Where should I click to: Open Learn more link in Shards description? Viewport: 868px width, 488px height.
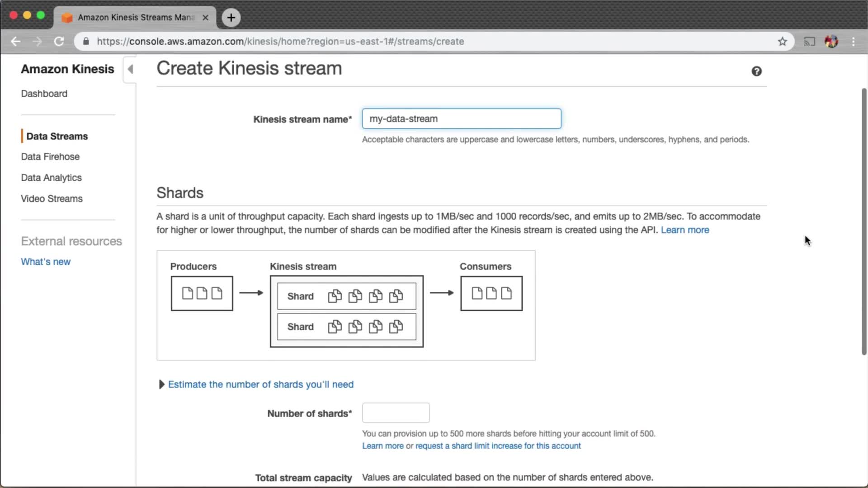click(684, 230)
